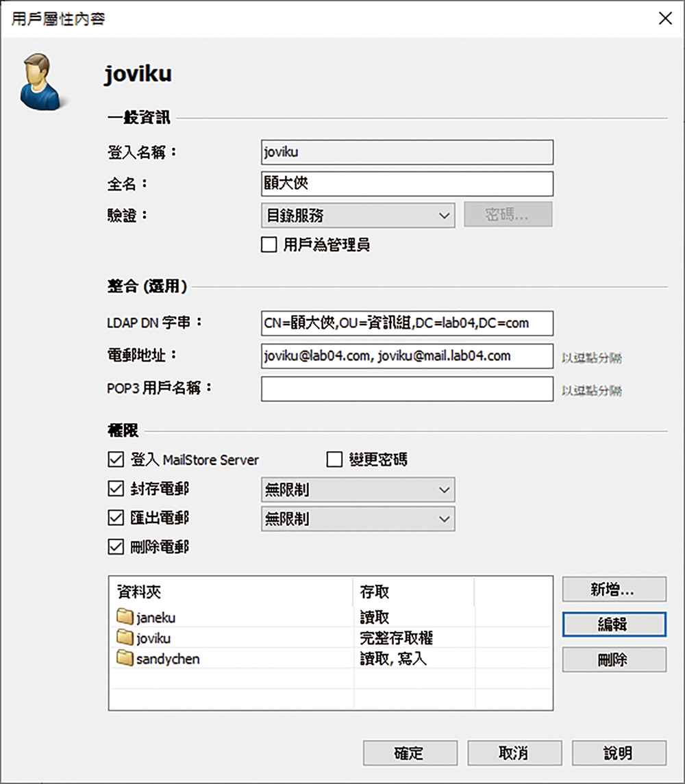
Task: Uncheck 登入 MailStore Server permission
Action: click(116, 459)
